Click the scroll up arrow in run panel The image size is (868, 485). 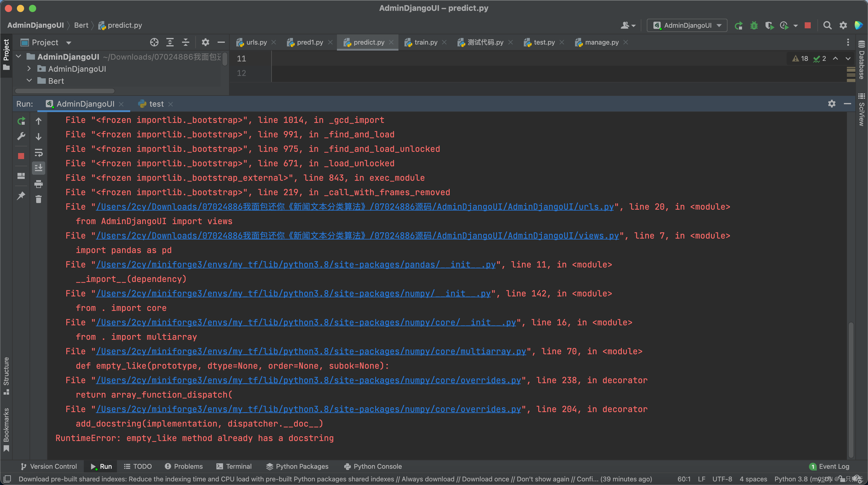[39, 121]
